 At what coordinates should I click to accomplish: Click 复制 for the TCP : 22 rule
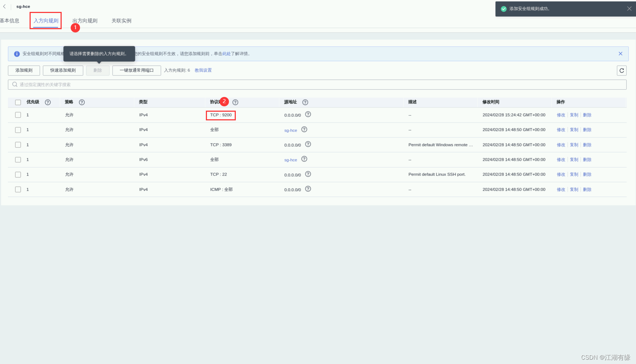[574, 174]
